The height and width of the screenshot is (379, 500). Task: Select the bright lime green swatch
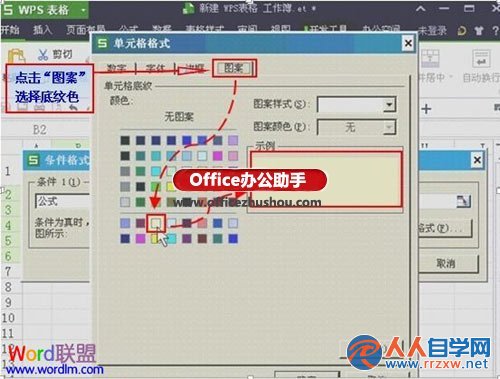156,186
